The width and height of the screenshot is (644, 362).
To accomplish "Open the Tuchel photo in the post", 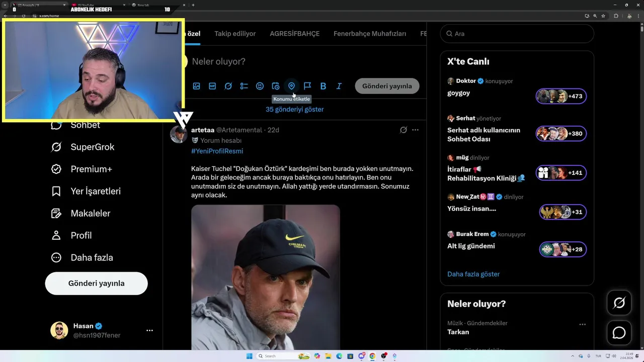I will (x=266, y=277).
